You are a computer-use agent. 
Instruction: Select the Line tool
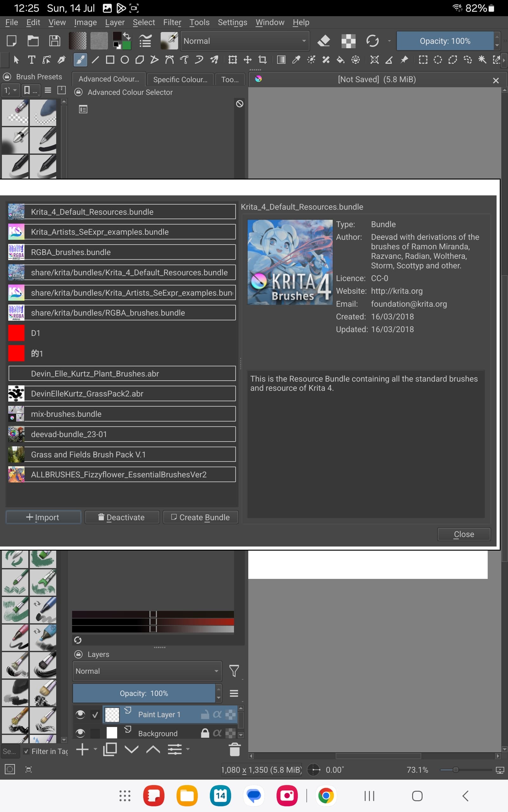pyautogui.click(x=95, y=60)
